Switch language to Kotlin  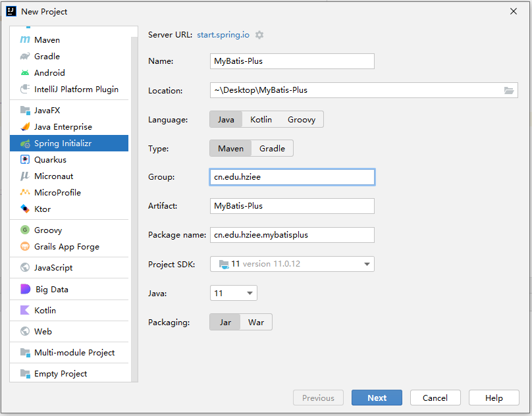261,119
